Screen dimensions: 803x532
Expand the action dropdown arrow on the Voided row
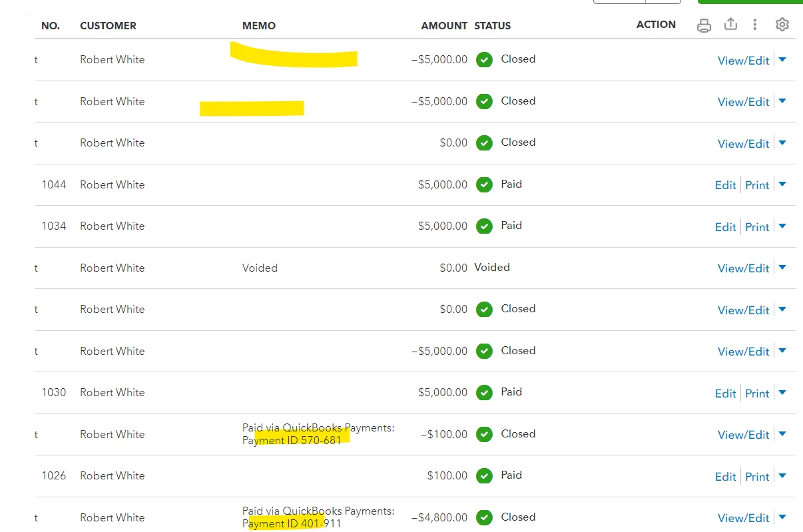pos(782,268)
